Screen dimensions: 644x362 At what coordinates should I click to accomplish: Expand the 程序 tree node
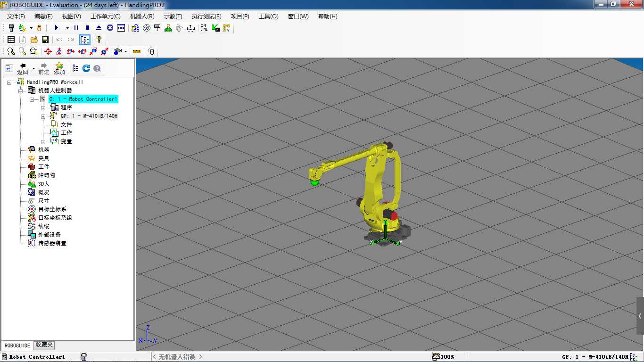pyautogui.click(x=43, y=108)
